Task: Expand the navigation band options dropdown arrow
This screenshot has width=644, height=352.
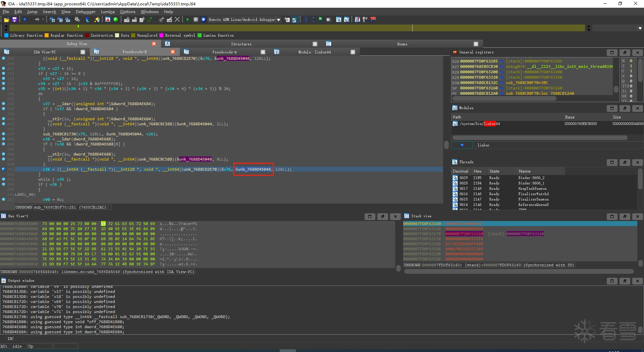Action: click(640, 28)
